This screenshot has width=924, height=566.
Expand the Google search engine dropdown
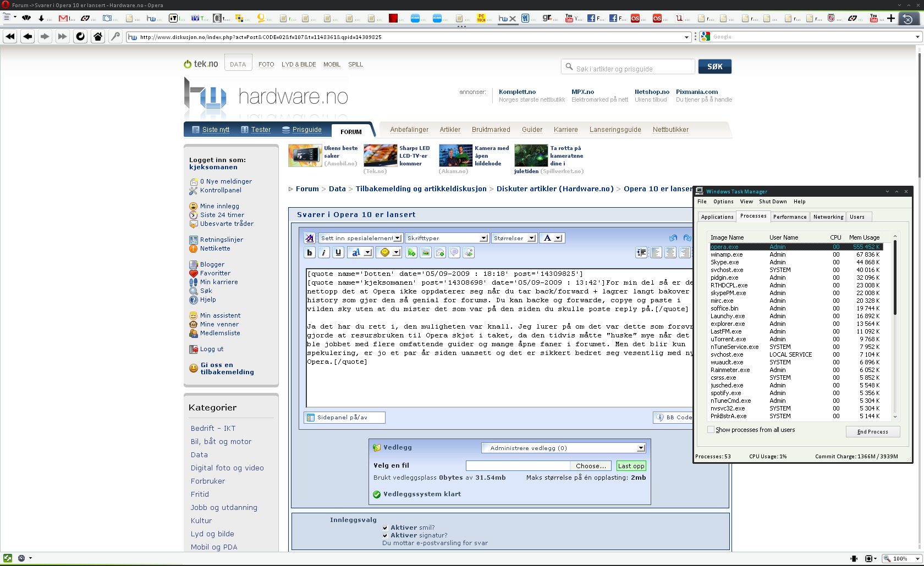pos(917,37)
